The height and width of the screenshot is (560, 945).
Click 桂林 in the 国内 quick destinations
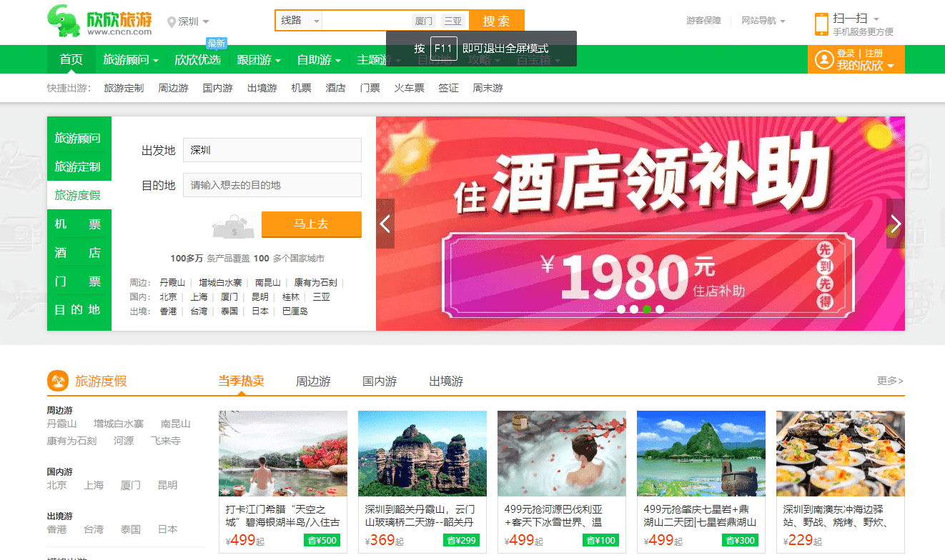click(x=291, y=296)
